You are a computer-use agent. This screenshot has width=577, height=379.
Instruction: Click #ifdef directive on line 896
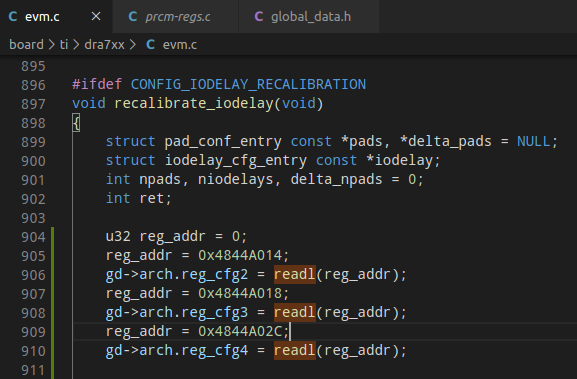click(97, 84)
